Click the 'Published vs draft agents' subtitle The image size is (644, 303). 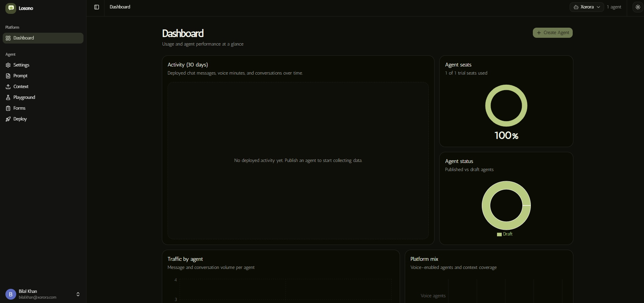[469, 170]
